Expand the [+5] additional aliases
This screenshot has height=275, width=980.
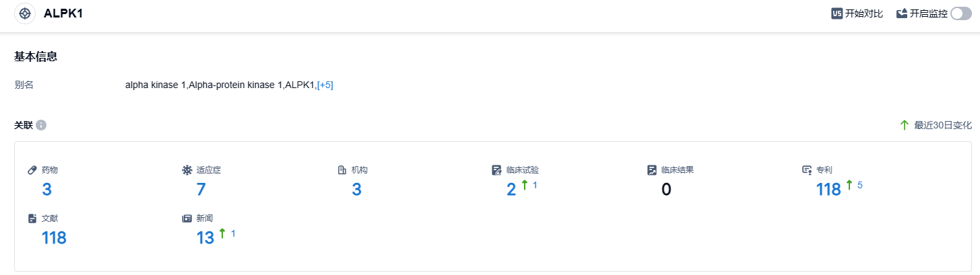pyautogui.click(x=325, y=85)
